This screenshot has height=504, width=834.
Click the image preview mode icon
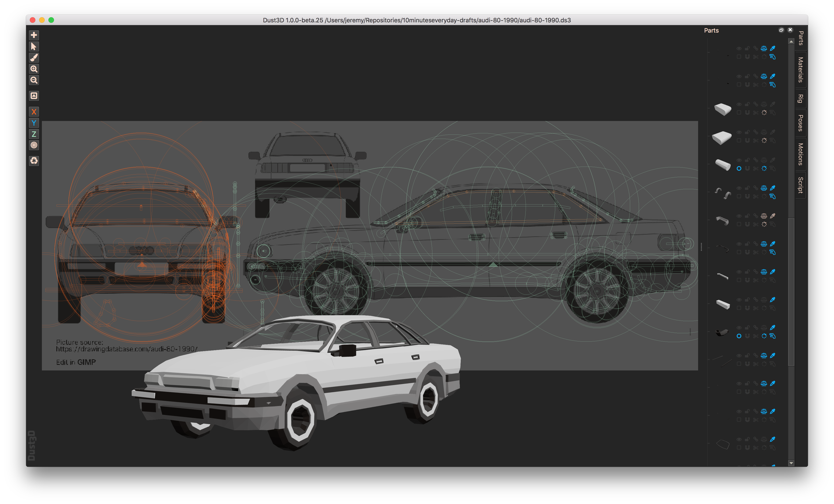point(34,96)
